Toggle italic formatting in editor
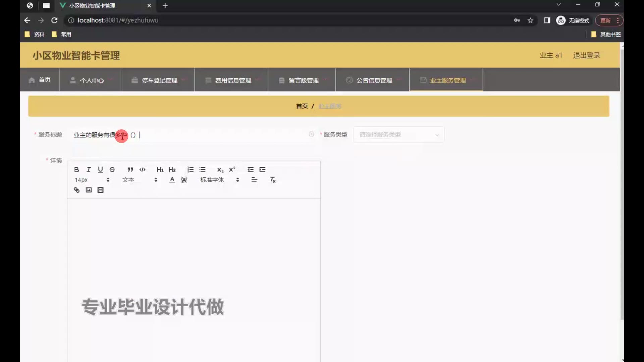 click(x=89, y=170)
